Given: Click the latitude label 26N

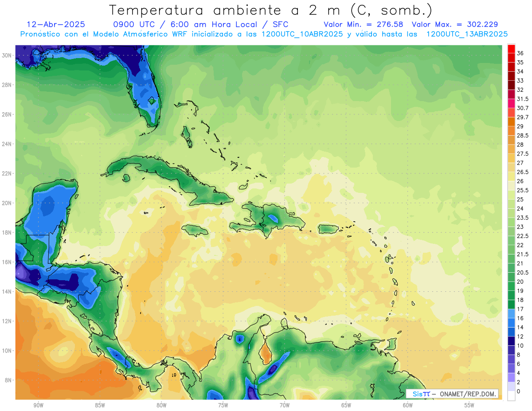Looking at the screenshot, I should [x=7, y=114].
